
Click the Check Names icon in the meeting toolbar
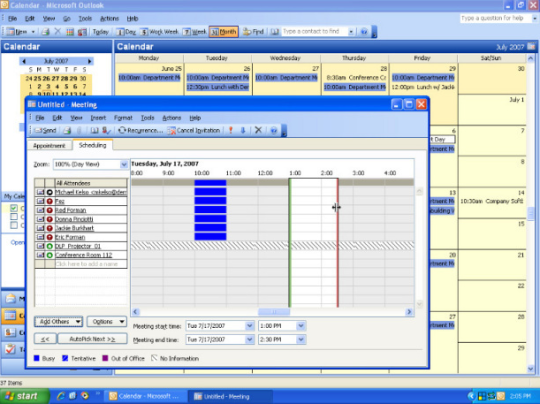click(106, 131)
